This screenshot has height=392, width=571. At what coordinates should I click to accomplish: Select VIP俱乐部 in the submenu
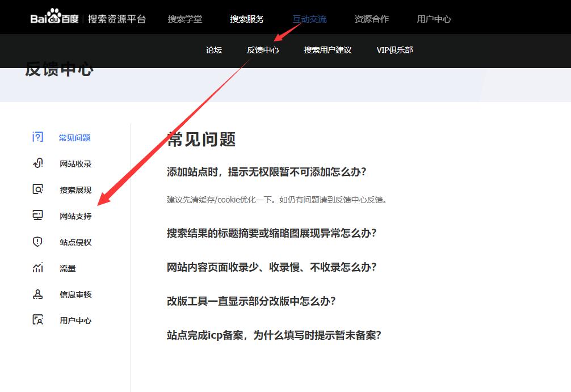[394, 50]
